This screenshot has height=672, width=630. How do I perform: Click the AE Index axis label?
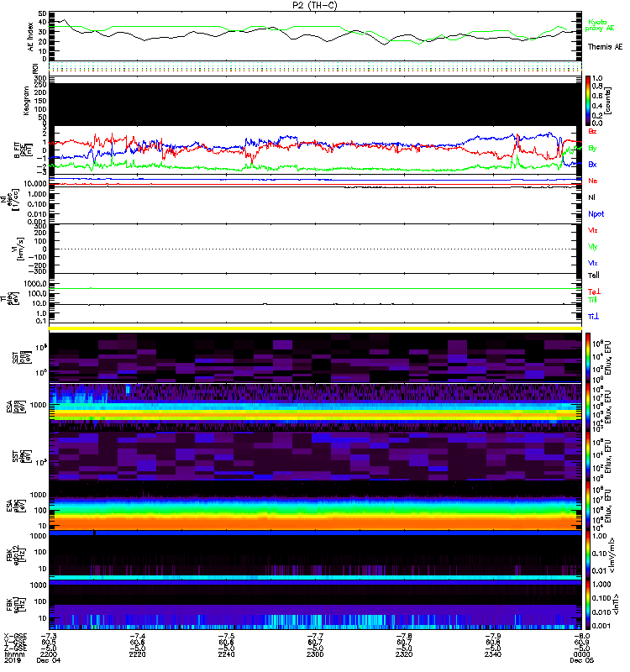[30, 37]
